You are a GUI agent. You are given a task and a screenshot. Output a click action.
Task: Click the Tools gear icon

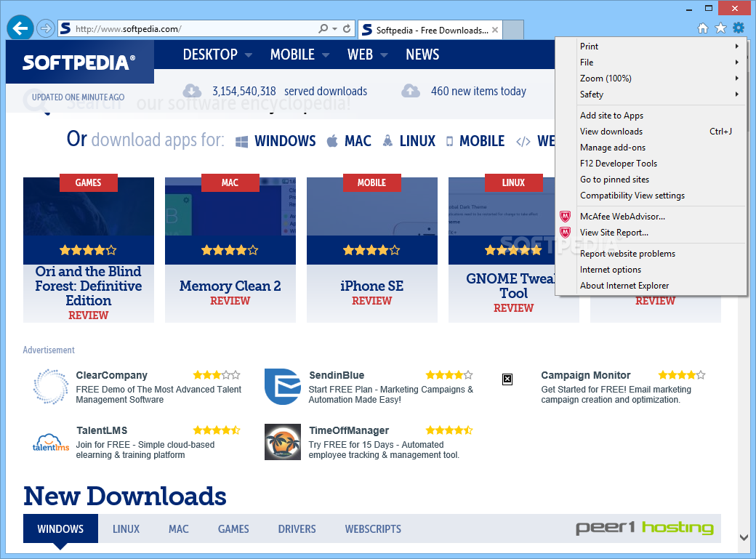pyautogui.click(x=739, y=28)
